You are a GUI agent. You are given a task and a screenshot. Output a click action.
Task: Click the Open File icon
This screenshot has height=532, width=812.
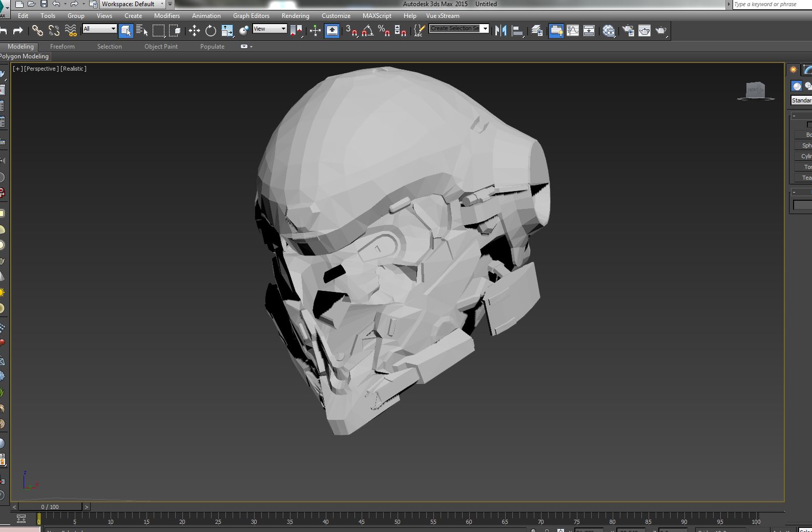click(x=32, y=4)
